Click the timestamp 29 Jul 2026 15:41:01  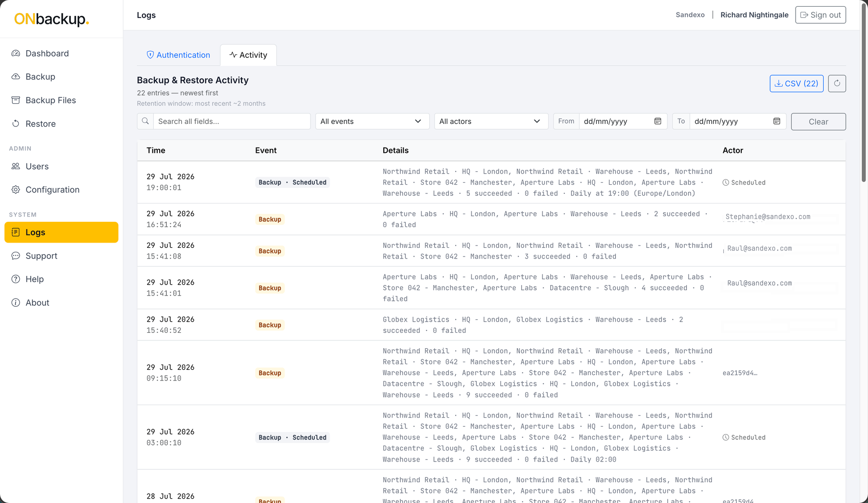(x=171, y=288)
